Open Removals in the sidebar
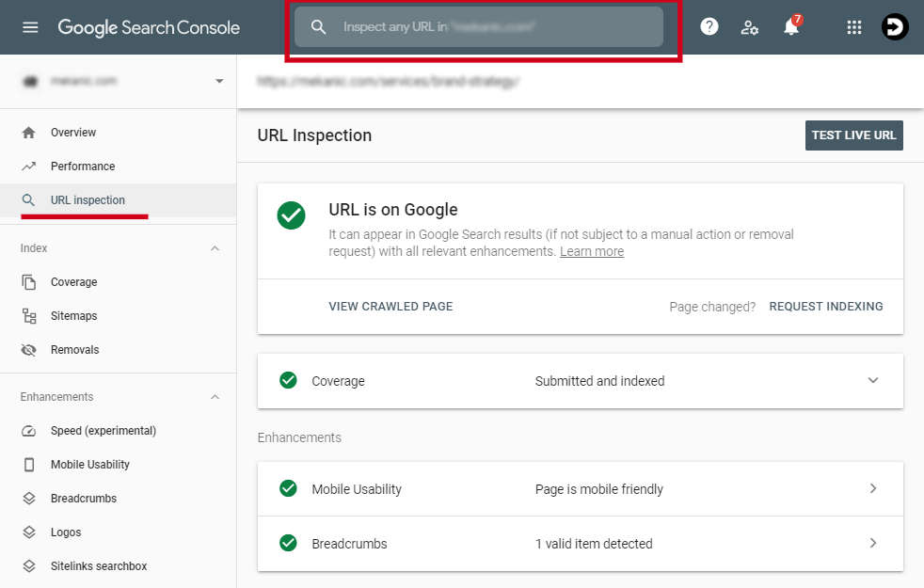This screenshot has height=588, width=924. [118, 350]
